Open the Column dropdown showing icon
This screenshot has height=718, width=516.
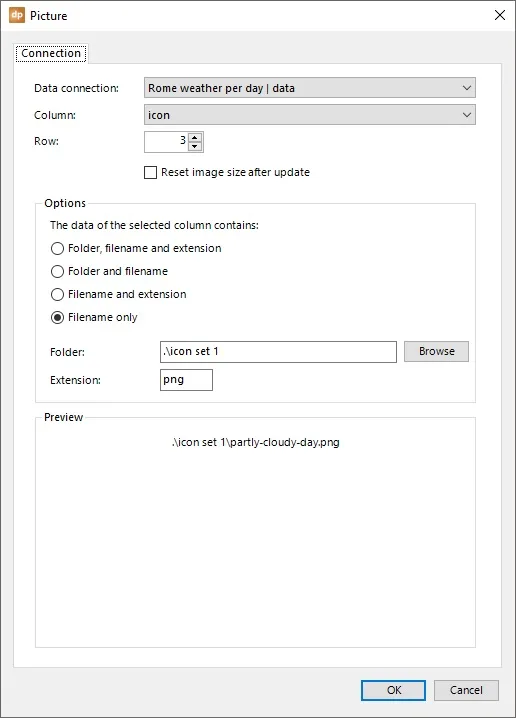click(x=310, y=115)
